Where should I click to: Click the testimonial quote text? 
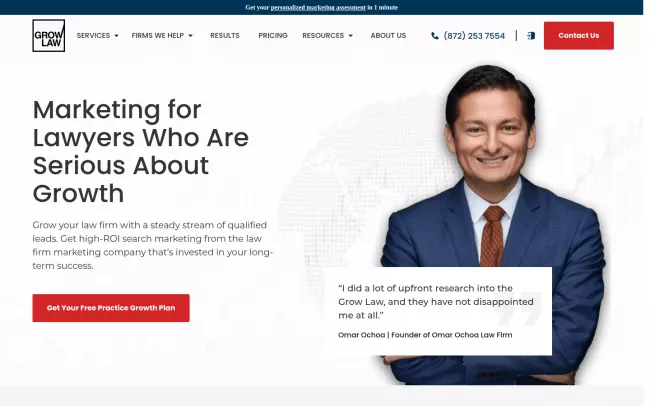436,301
